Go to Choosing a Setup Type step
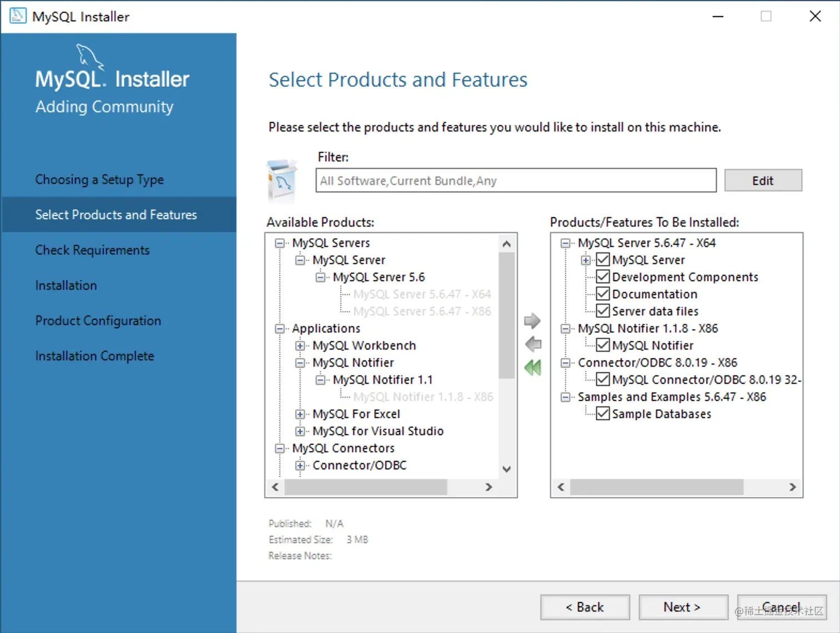 [99, 179]
